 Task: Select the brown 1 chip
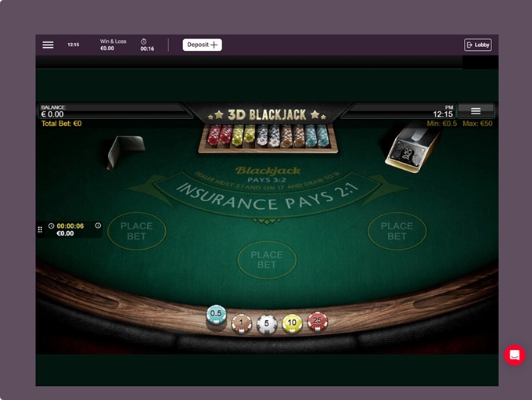point(241,323)
